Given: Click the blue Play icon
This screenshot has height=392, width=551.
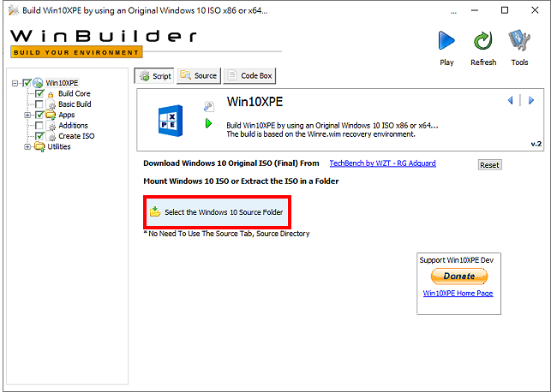Looking at the screenshot, I should [446, 41].
